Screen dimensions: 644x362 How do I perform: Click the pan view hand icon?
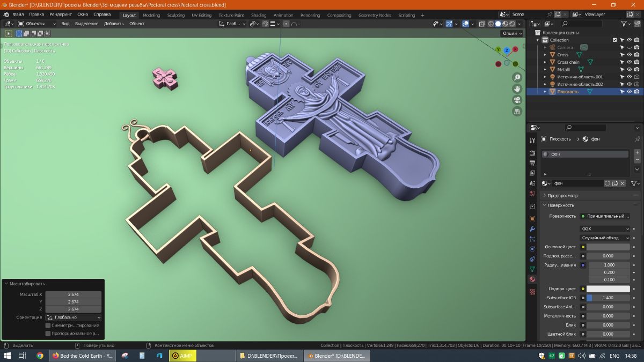point(517,88)
